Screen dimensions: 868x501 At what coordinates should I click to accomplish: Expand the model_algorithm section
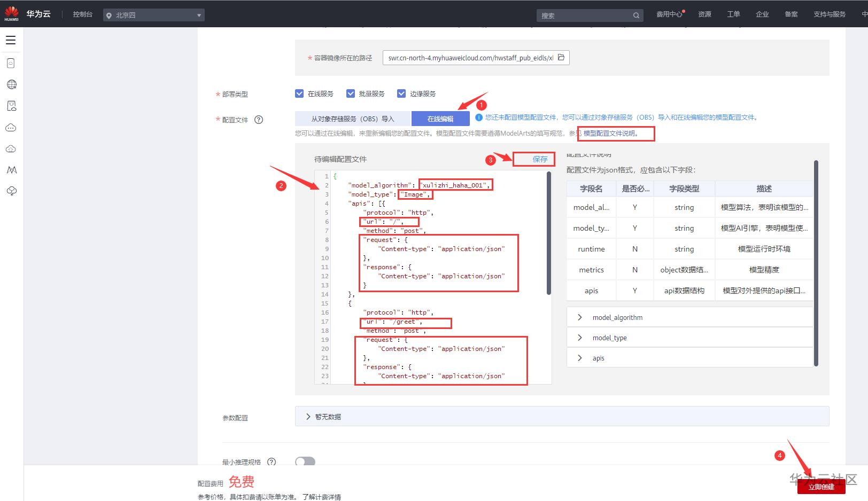(x=689, y=317)
